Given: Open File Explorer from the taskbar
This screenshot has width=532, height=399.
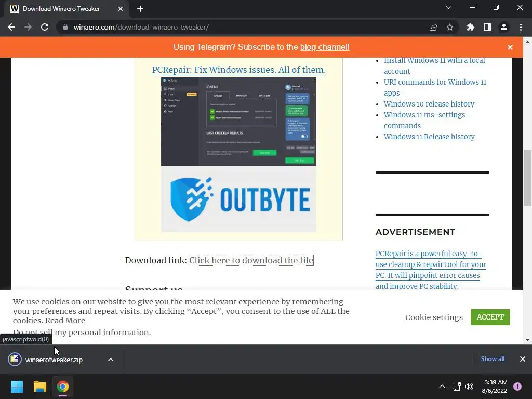Looking at the screenshot, I should 39,387.
